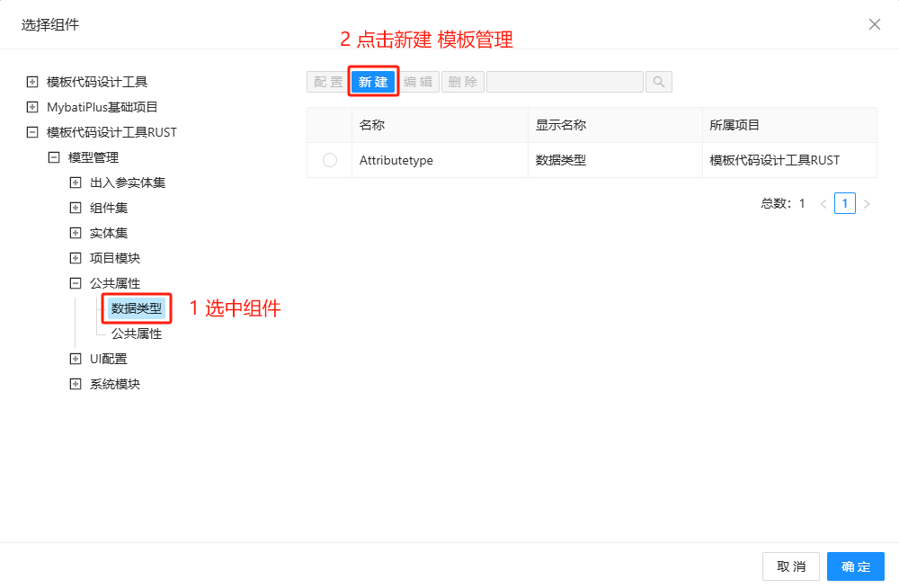Click the 新建 button
Image resolution: width=899 pixels, height=588 pixels.
tap(373, 82)
